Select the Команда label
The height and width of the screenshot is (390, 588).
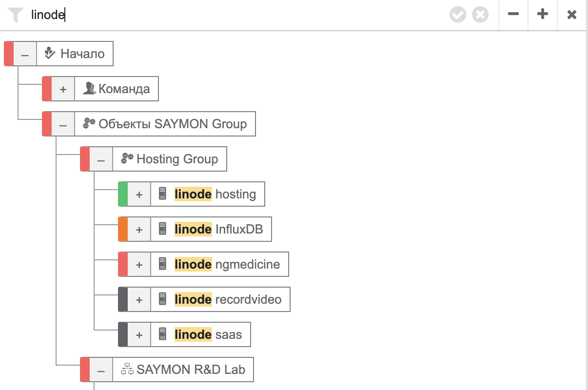coord(124,89)
